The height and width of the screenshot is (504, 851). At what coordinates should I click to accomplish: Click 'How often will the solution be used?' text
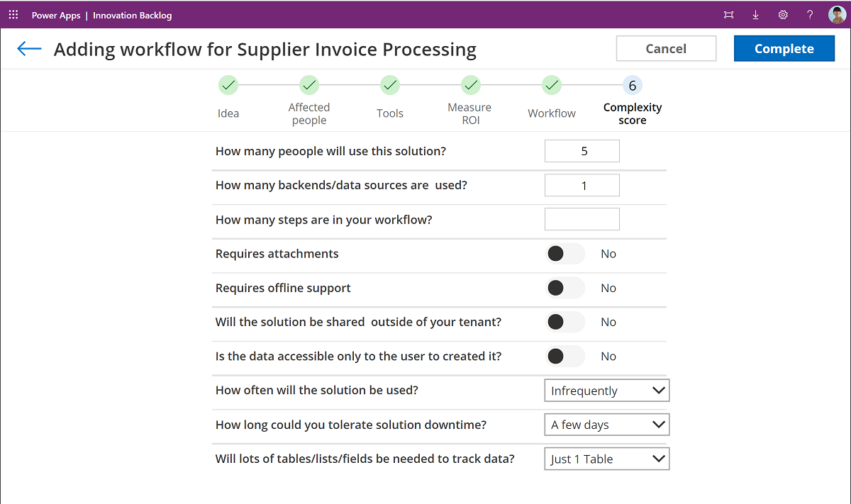point(317,390)
